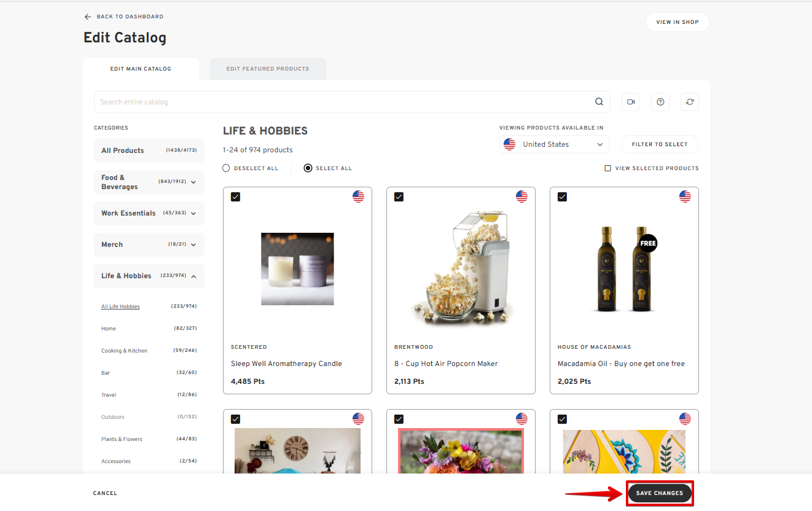The image size is (812, 511).
Task: Select the Edit Main Catalog tab
Action: [141, 69]
